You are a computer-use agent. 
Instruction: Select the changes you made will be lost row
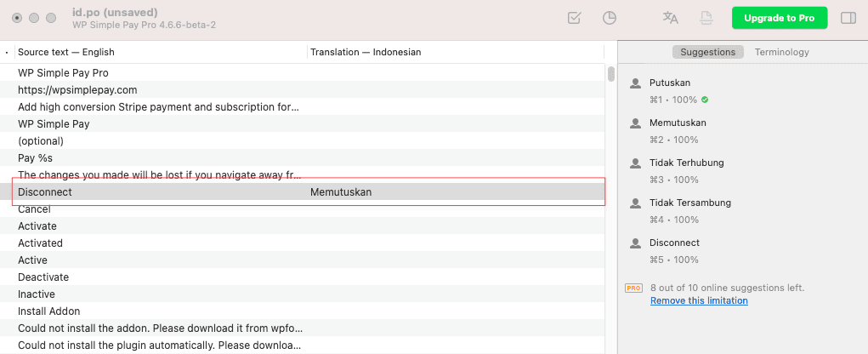(x=303, y=174)
